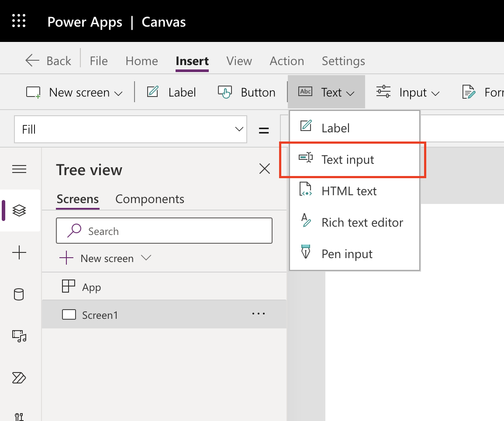Open the Media pane from the left rail
Viewport: 504px width, 421px height.
point(19,336)
